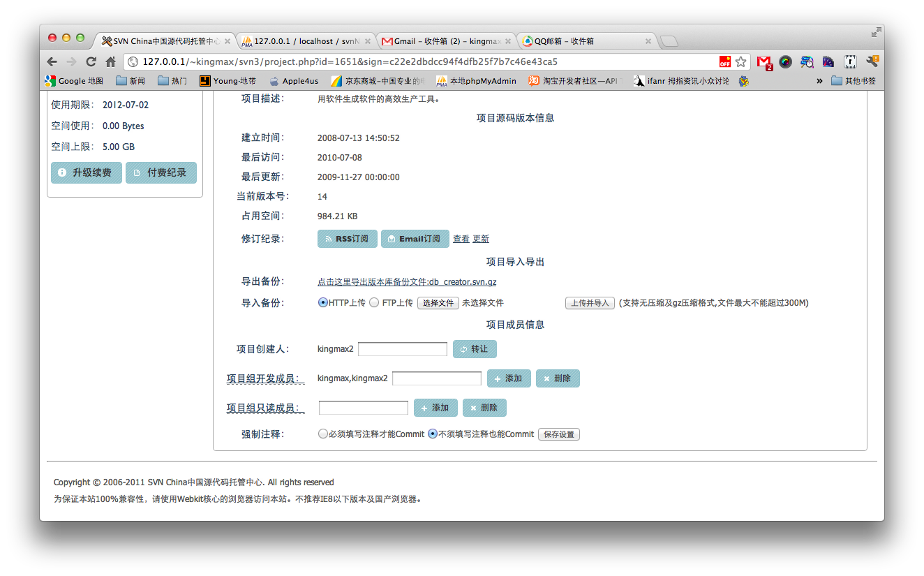Screen dimensions: 924x576
Task: Click the 保存设置 button
Action: click(559, 434)
